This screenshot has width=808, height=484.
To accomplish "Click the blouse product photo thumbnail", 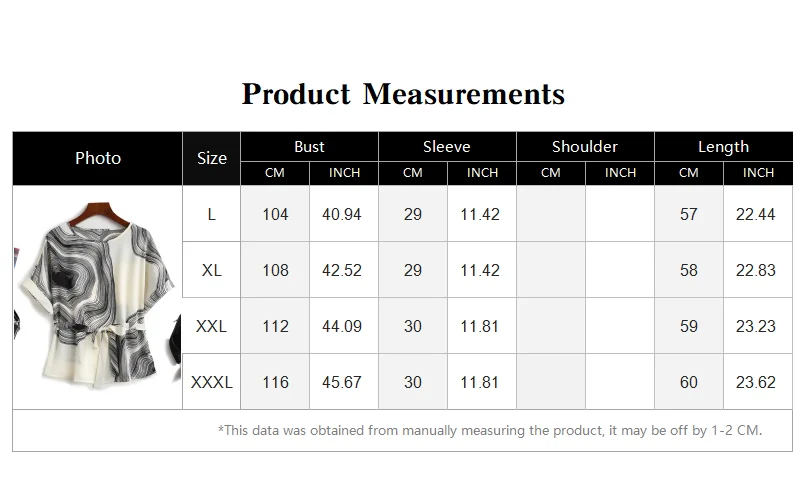I will pos(97,297).
